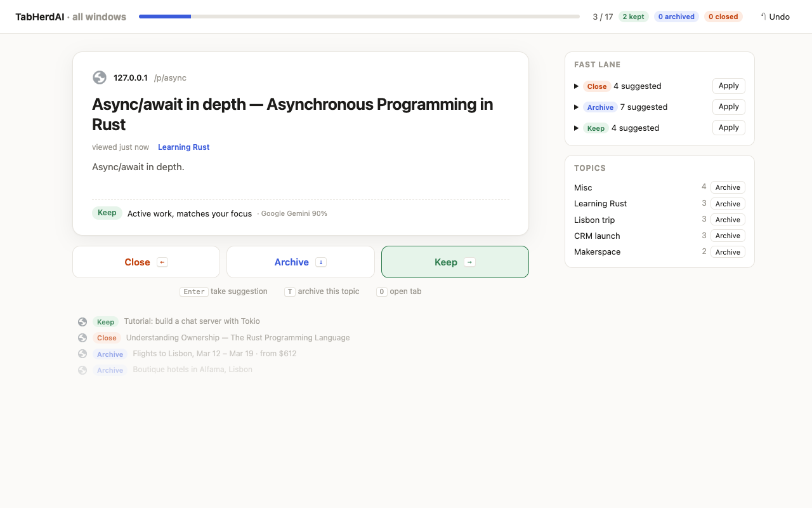Click globe icon beside Flights to Lisbon
The height and width of the screenshot is (508, 812).
click(x=82, y=354)
